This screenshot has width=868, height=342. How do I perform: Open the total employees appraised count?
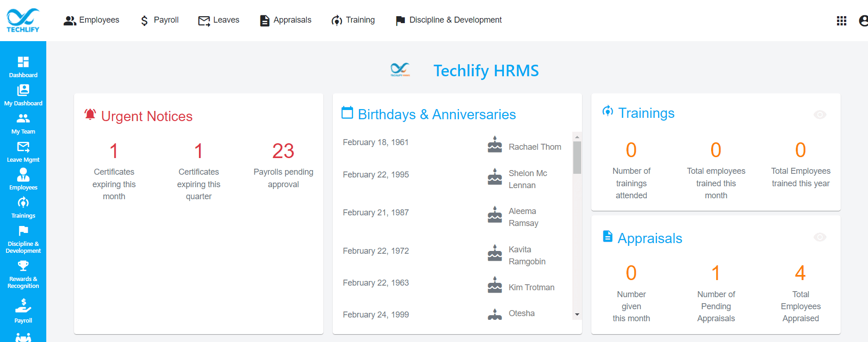click(x=800, y=273)
